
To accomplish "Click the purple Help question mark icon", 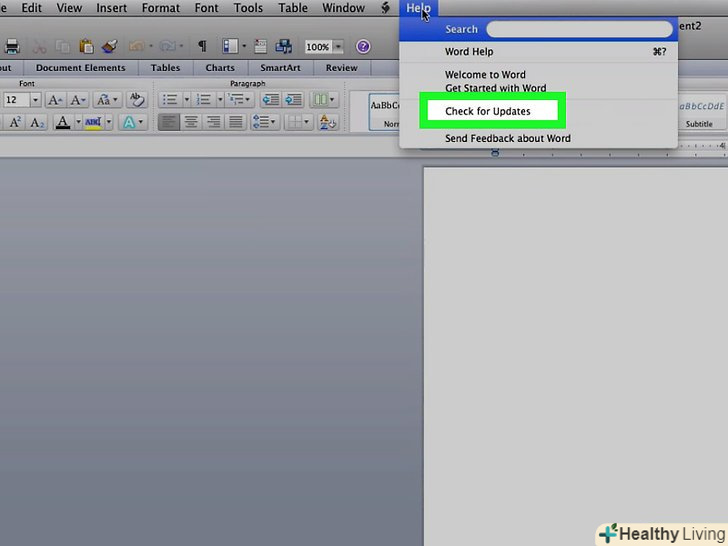I will [363, 46].
